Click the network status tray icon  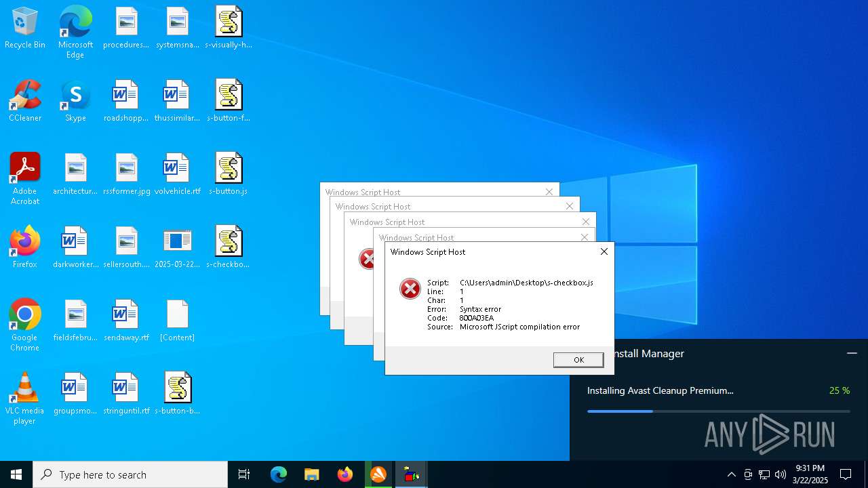[764, 474]
